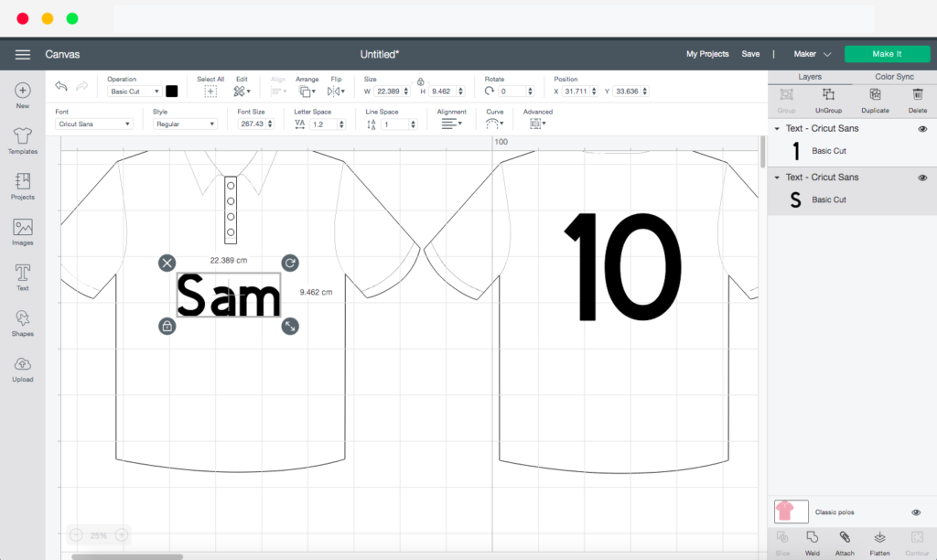Expand the Maker machine selector dropdown
This screenshot has height=560, width=937.
[812, 54]
